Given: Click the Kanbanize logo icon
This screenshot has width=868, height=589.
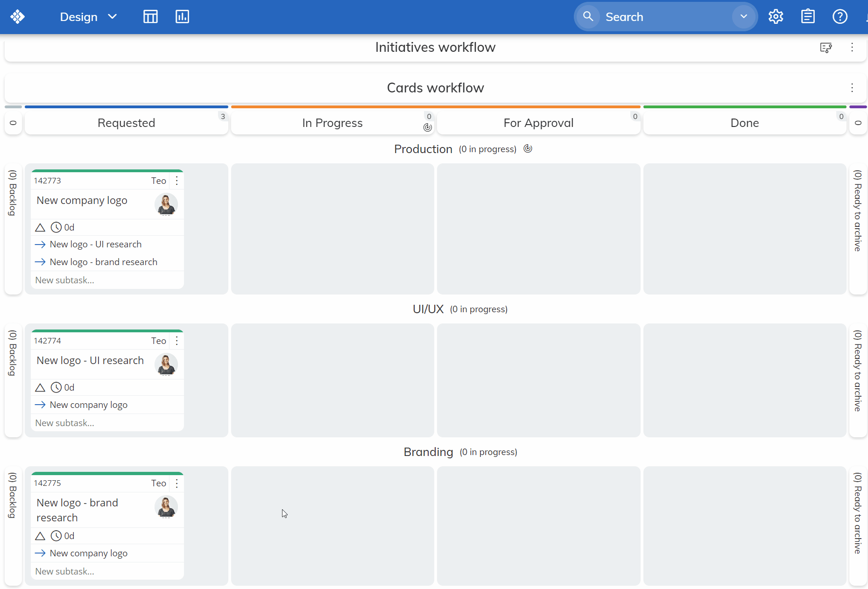Looking at the screenshot, I should point(18,17).
